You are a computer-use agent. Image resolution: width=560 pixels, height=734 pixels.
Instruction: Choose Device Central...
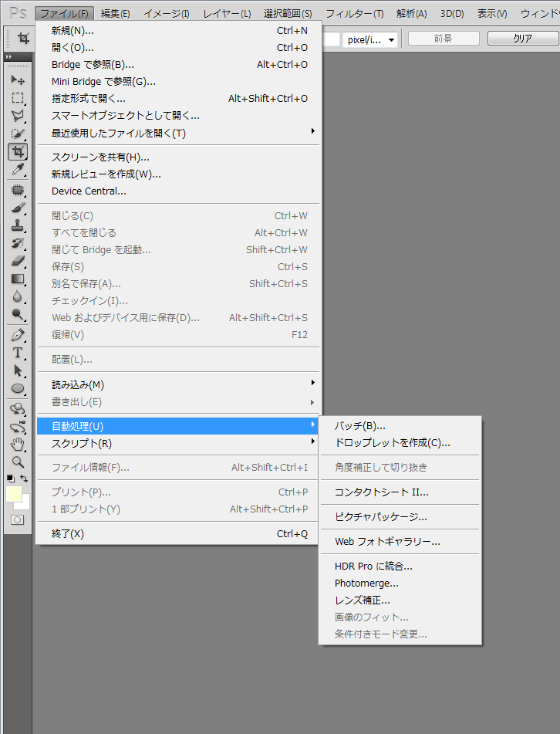pos(177,191)
